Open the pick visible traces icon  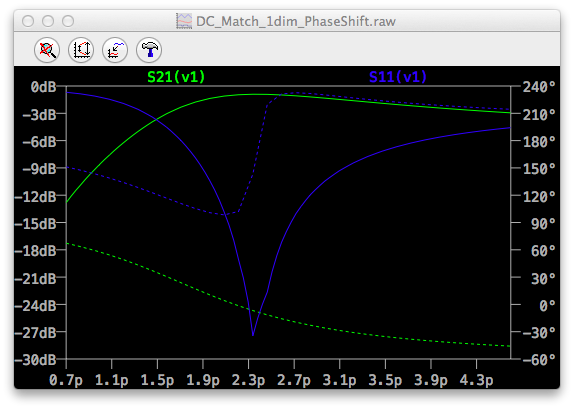pyautogui.click(x=115, y=50)
